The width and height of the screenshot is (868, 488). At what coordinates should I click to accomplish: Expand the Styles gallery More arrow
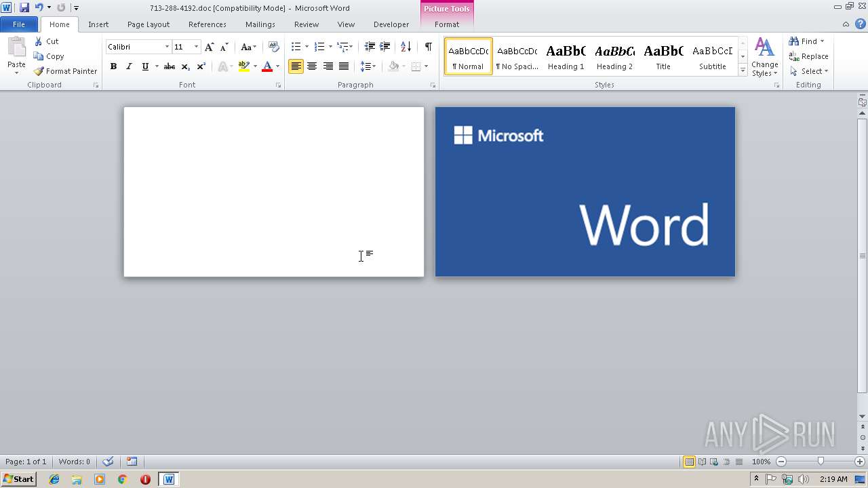point(743,70)
